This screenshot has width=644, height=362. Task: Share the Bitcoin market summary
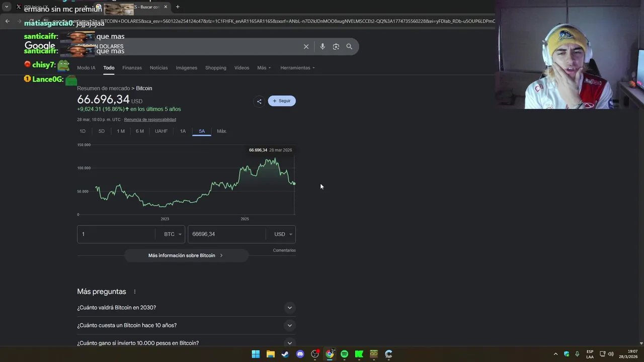click(x=259, y=101)
